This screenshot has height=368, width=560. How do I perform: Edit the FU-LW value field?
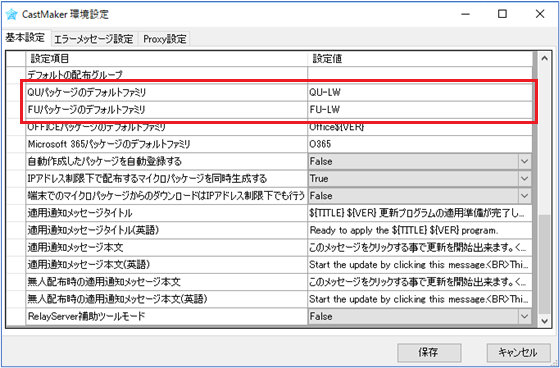[420, 110]
